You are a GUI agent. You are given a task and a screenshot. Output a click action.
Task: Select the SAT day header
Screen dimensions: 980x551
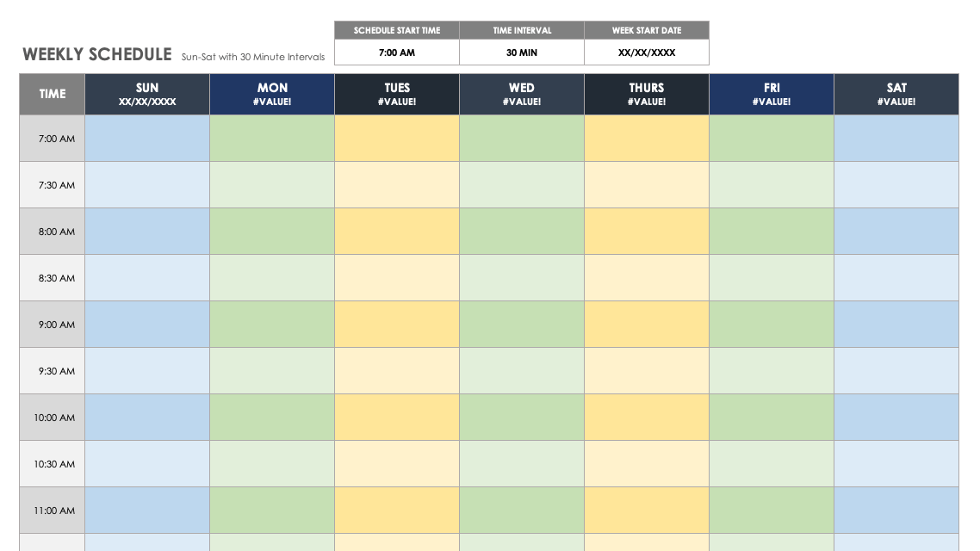click(x=896, y=94)
